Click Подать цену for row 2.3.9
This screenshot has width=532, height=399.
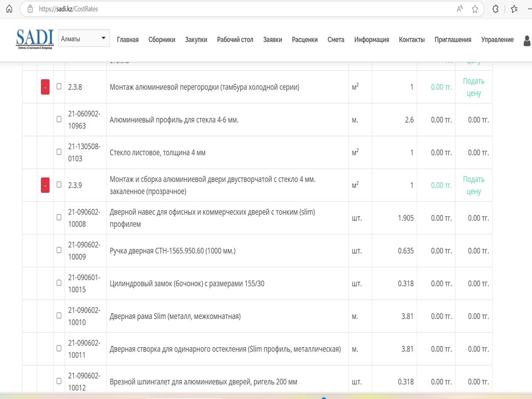tap(473, 185)
